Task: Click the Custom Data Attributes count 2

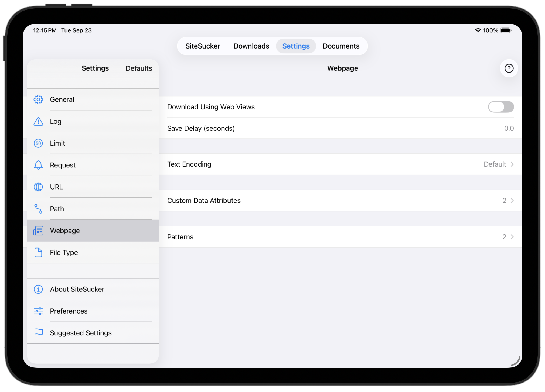Action: click(504, 200)
